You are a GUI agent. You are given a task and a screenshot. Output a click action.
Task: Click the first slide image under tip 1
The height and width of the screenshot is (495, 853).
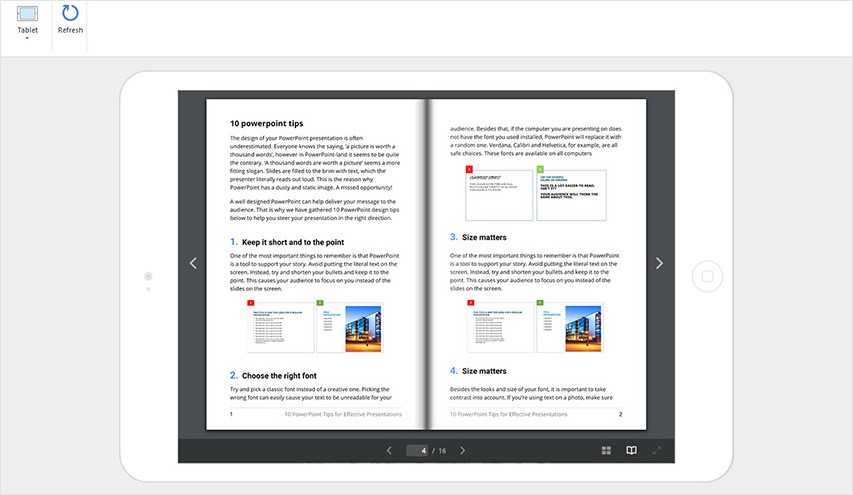(x=280, y=327)
